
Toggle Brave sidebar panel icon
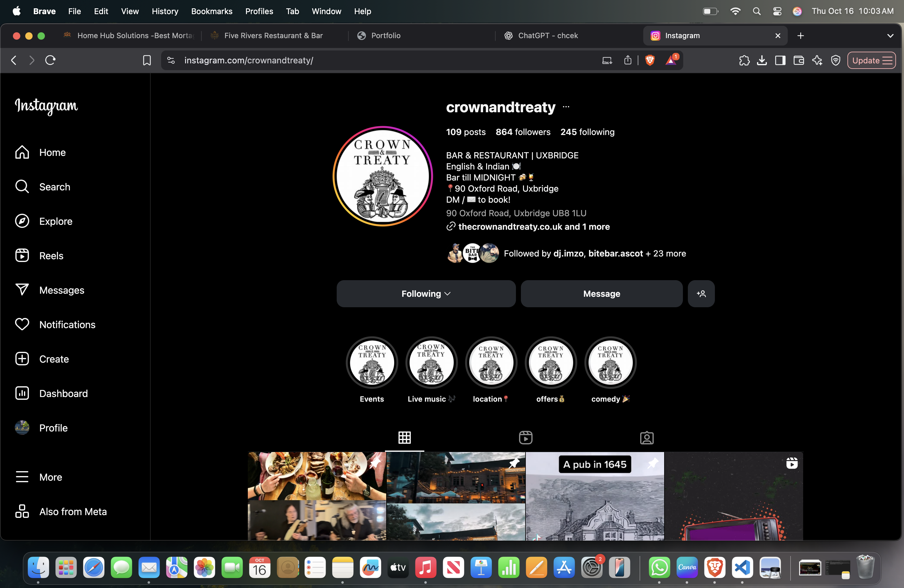click(x=780, y=60)
